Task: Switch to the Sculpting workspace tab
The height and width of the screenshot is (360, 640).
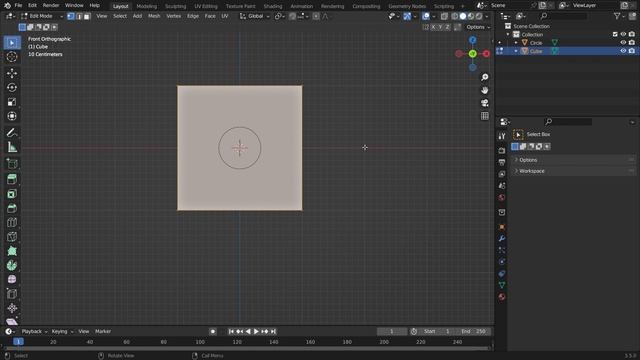Action: (176, 6)
